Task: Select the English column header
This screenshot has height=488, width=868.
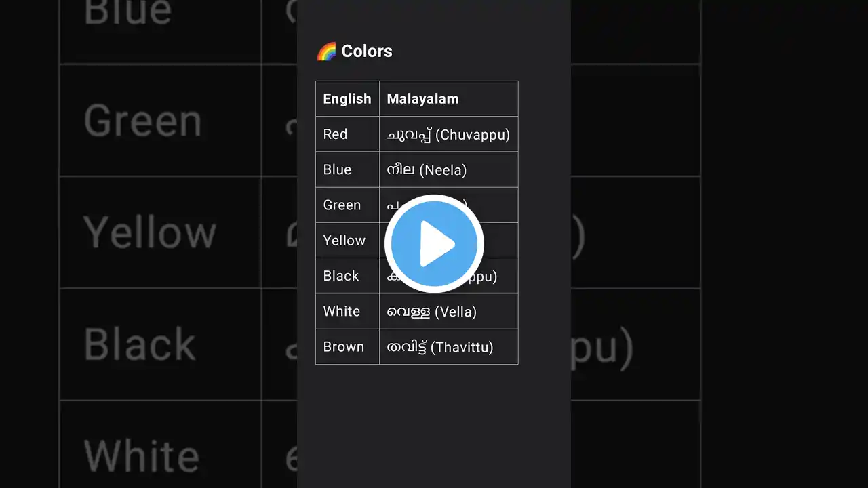Action: tap(347, 99)
